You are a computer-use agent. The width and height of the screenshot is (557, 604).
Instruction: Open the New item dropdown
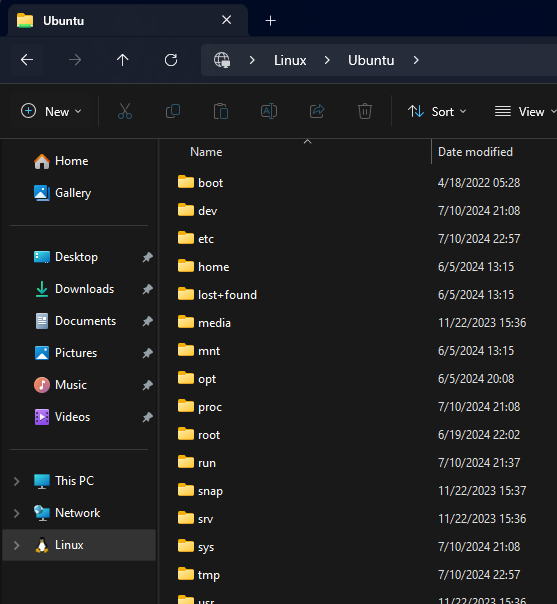coord(51,111)
